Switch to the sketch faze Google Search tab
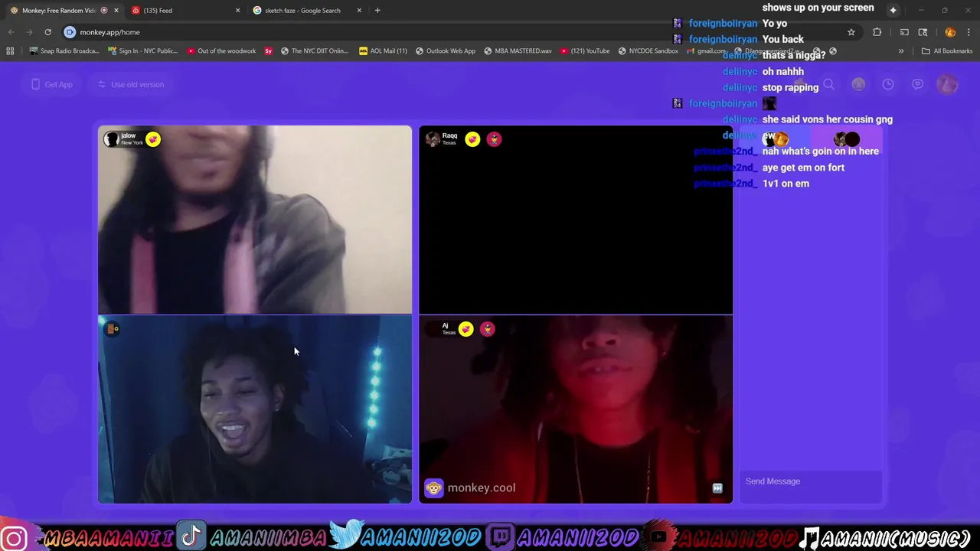Image resolution: width=980 pixels, height=551 pixels. coord(301,10)
